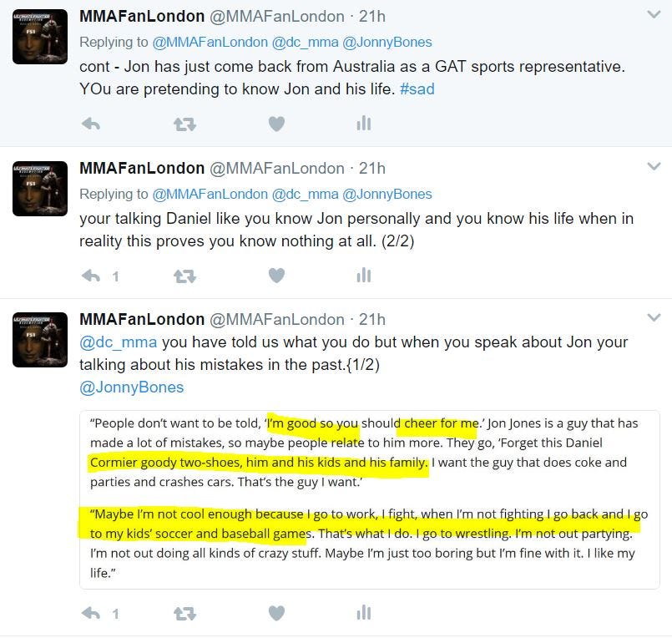Viewport: 672px width, 638px height.
Task: Open @dc_mma mention in the bottom tweet
Action: point(119,342)
